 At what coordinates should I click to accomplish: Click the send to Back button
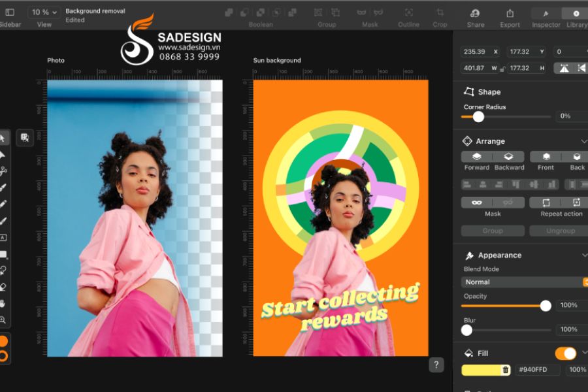(x=577, y=157)
